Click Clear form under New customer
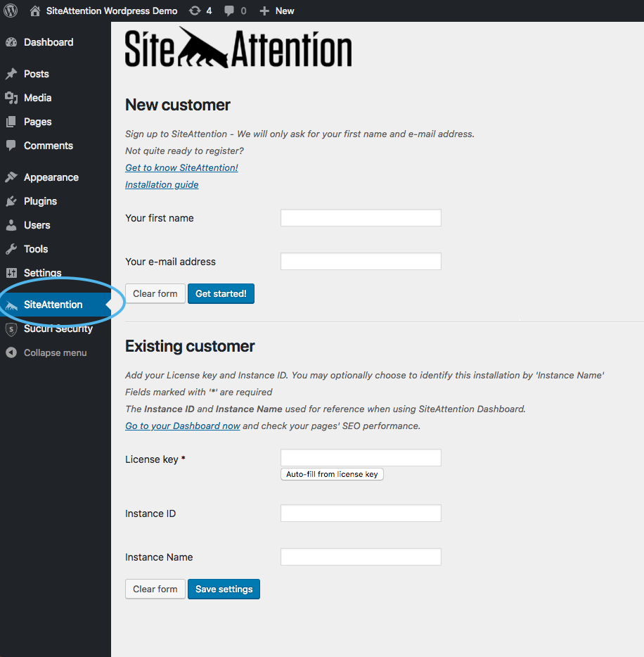644x657 pixels. pos(155,294)
